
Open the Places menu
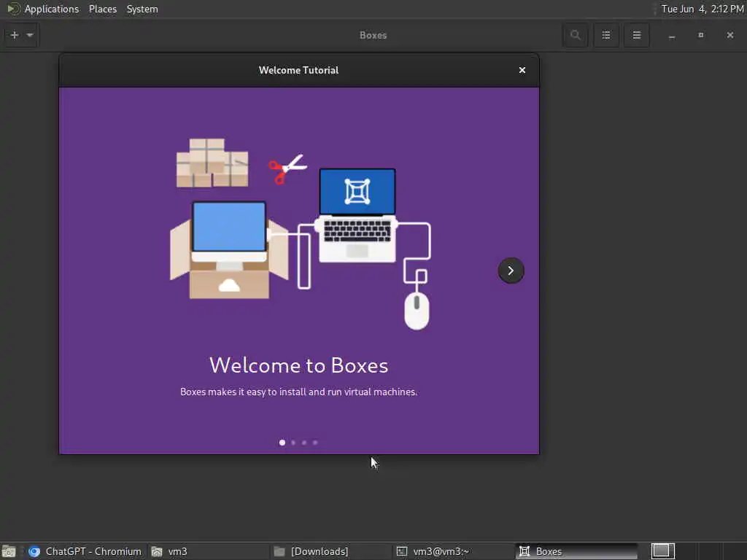[x=103, y=9]
